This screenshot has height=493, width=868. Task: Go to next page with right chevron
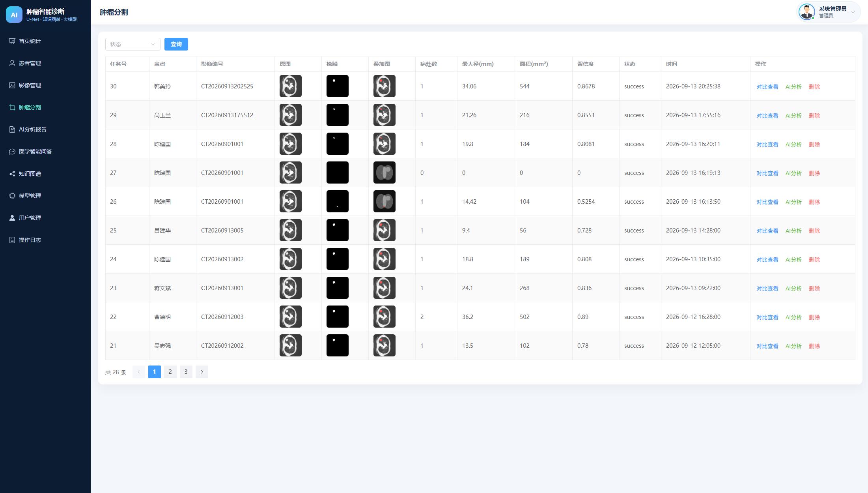[202, 372]
